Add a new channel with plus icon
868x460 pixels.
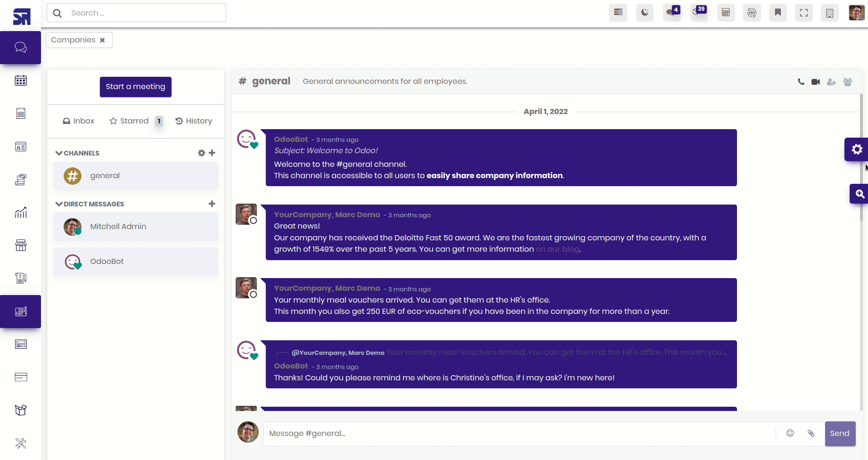[x=212, y=153]
